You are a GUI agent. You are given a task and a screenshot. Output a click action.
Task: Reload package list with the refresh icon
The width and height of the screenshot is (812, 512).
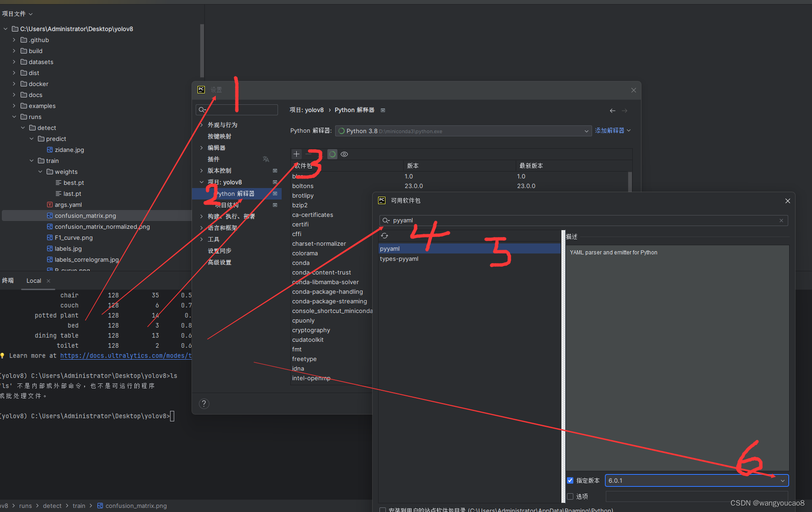[x=385, y=235]
